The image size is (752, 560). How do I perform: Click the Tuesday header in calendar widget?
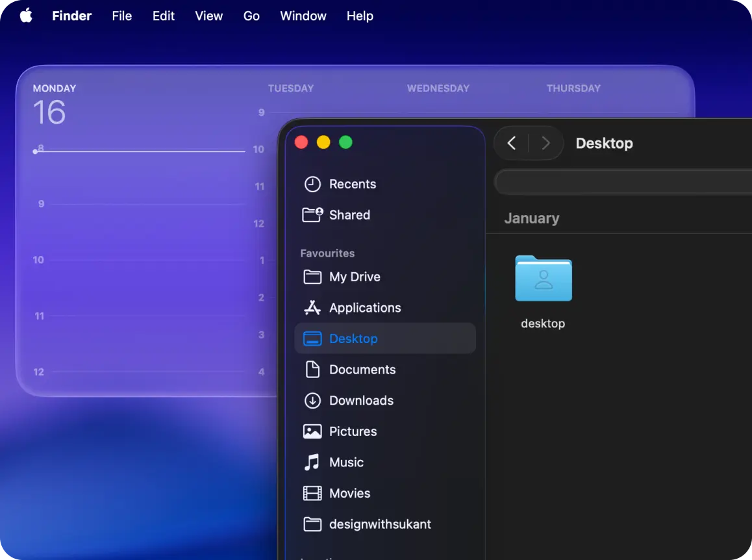pos(291,88)
